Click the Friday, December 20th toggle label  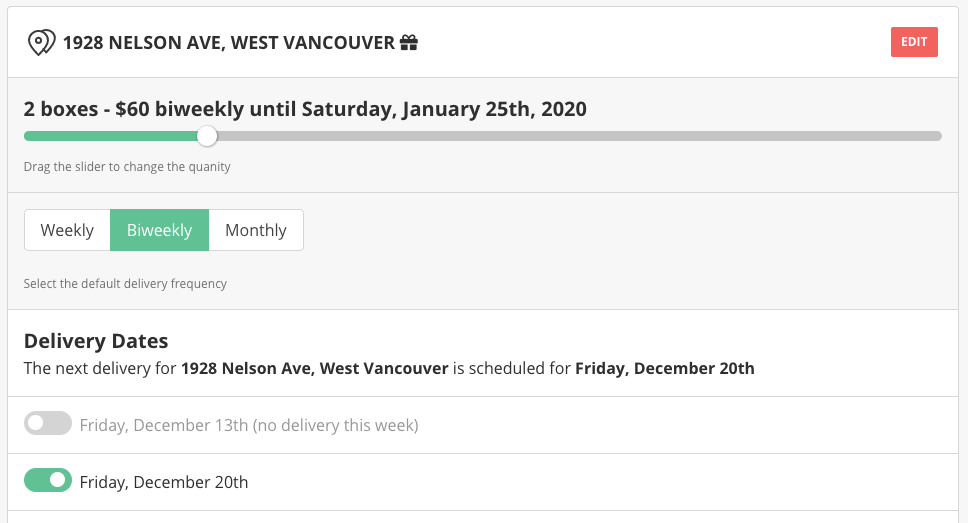click(x=164, y=482)
